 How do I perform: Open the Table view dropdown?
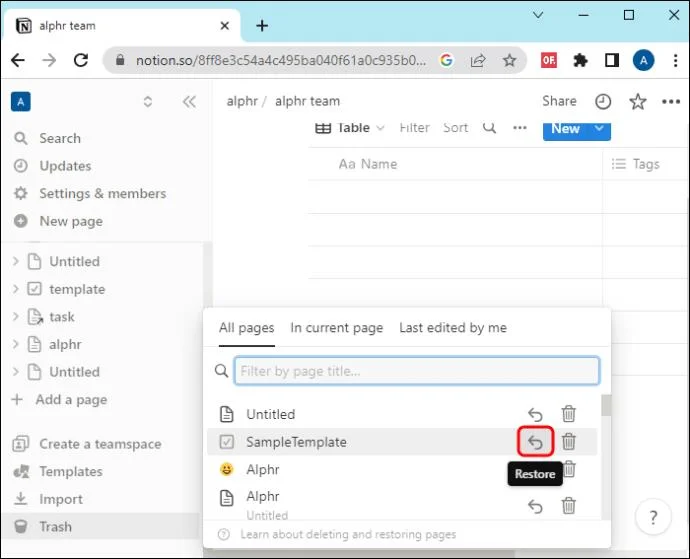tap(350, 128)
